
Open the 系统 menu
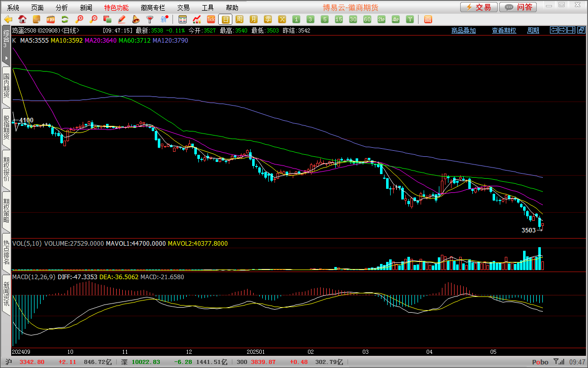click(x=13, y=8)
